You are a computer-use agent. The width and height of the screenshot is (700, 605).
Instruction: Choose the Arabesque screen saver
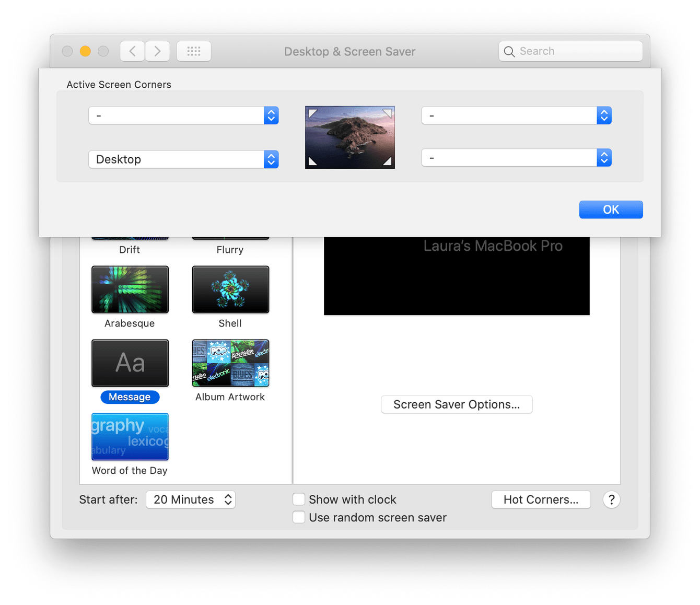130,289
